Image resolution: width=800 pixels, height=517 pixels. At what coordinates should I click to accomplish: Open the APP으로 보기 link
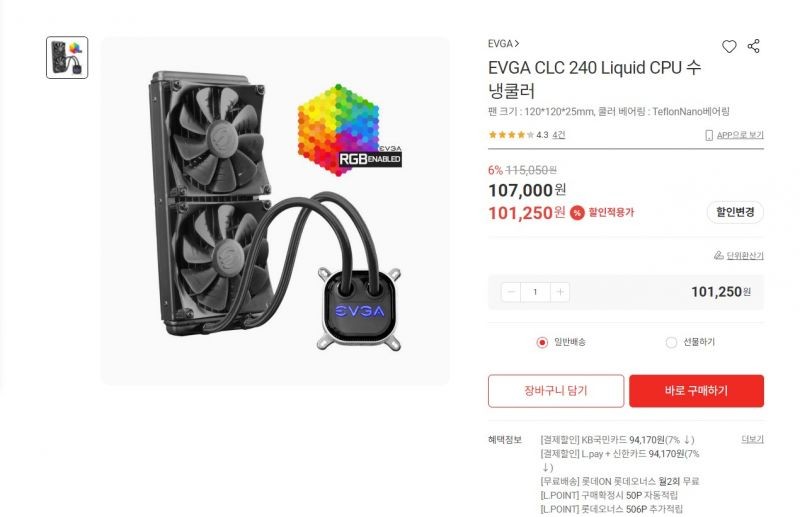740,135
